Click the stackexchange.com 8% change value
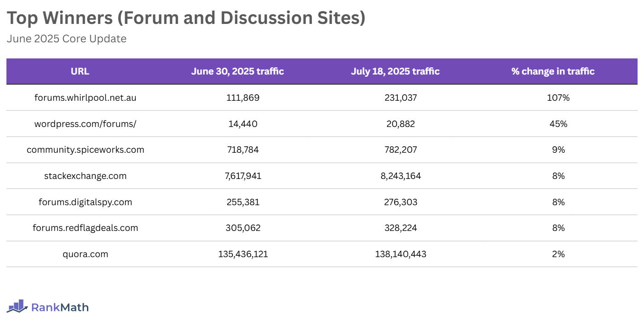Viewport: 644px width, 322px height. (558, 176)
